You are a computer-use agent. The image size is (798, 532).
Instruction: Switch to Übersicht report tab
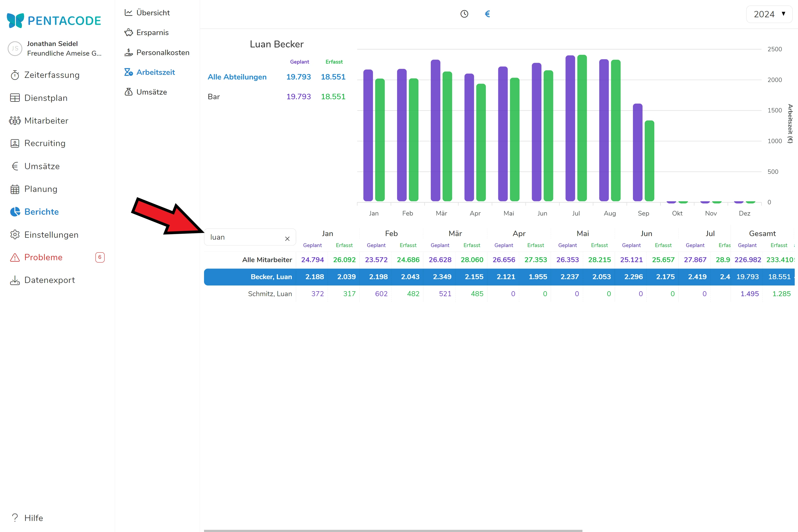tap(153, 13)
